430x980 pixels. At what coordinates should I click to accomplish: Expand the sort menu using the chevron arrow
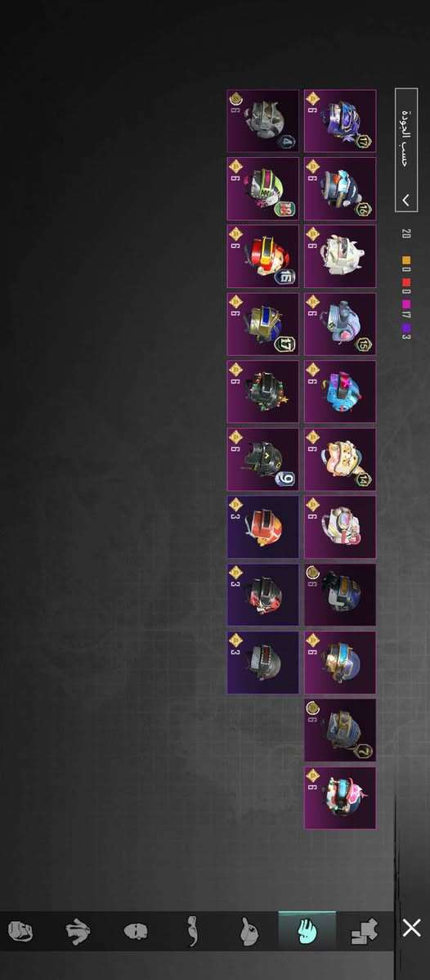coord(406,200)
